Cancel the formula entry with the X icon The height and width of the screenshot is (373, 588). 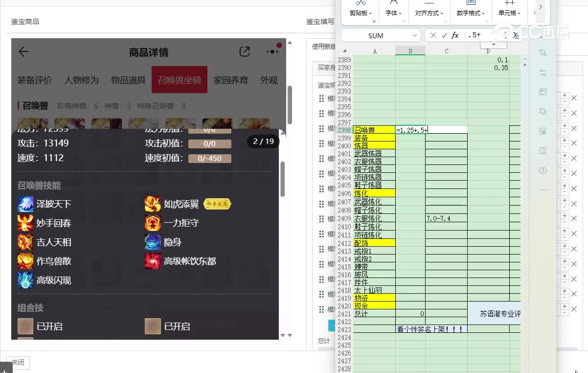coord(433,35)
